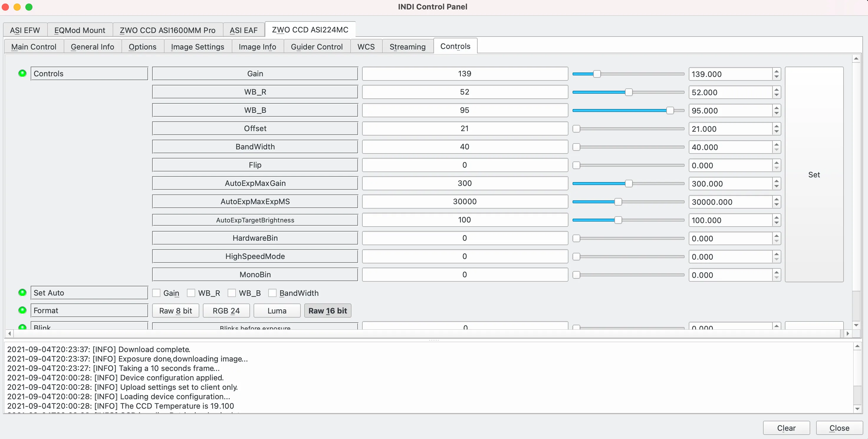Click the horizontal scrollbar right arrow

click(848, 333)
